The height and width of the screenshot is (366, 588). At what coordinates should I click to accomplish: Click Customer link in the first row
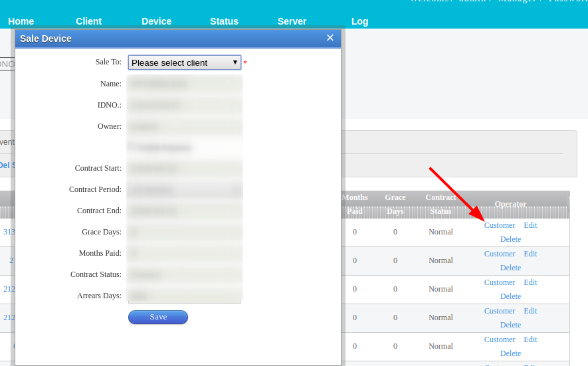click(x=500, y=225)
